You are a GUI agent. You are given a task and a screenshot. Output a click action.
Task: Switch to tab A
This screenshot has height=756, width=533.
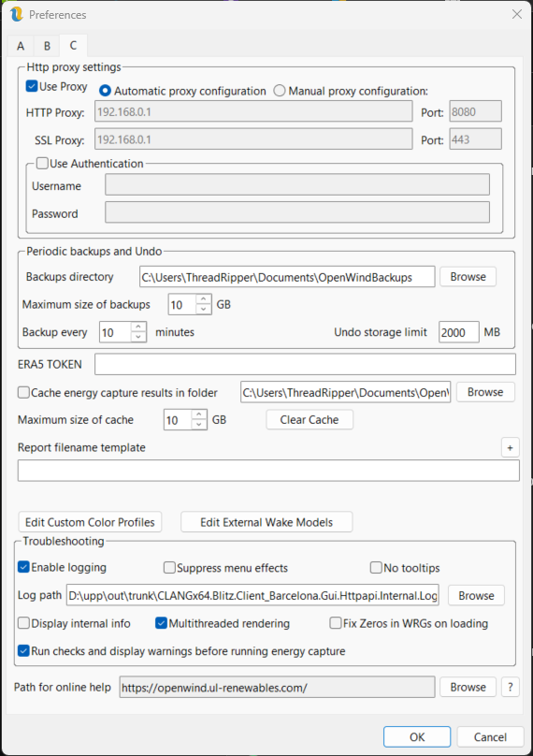pyautogui.click(x=21, y=46)
